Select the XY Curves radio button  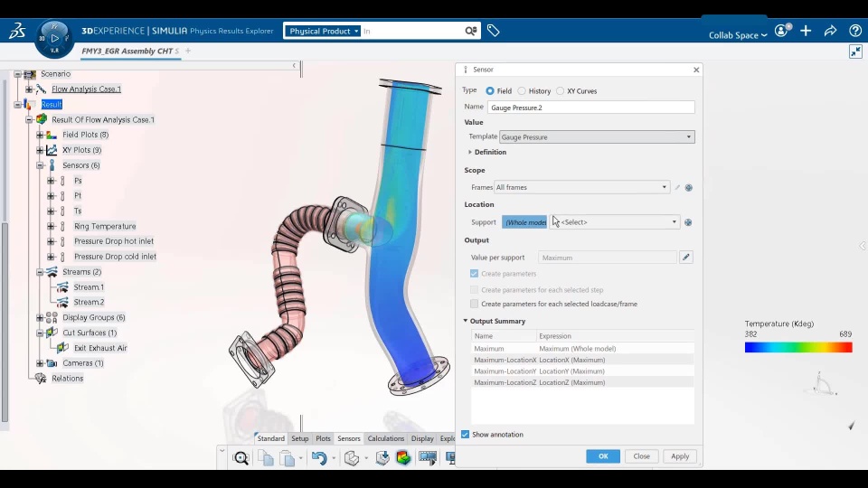point(561,91)
